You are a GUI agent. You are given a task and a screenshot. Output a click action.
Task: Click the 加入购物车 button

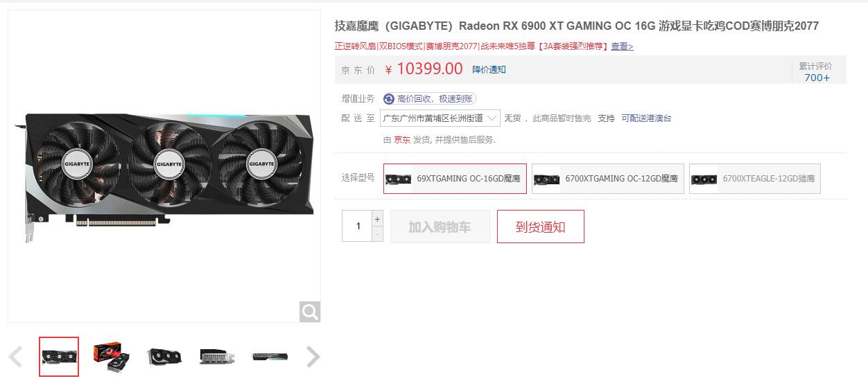click(x=440, y=227)
